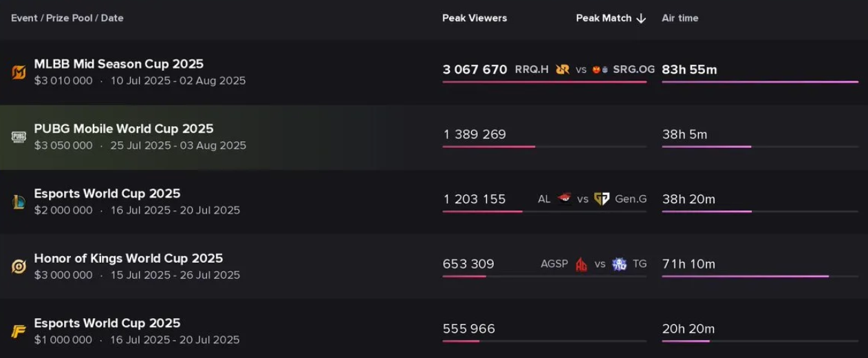Image resolution: width=868 pixels, height=358 pixels.
Task: Sort by Peak Viewers column
Action: tap(475, 19)
